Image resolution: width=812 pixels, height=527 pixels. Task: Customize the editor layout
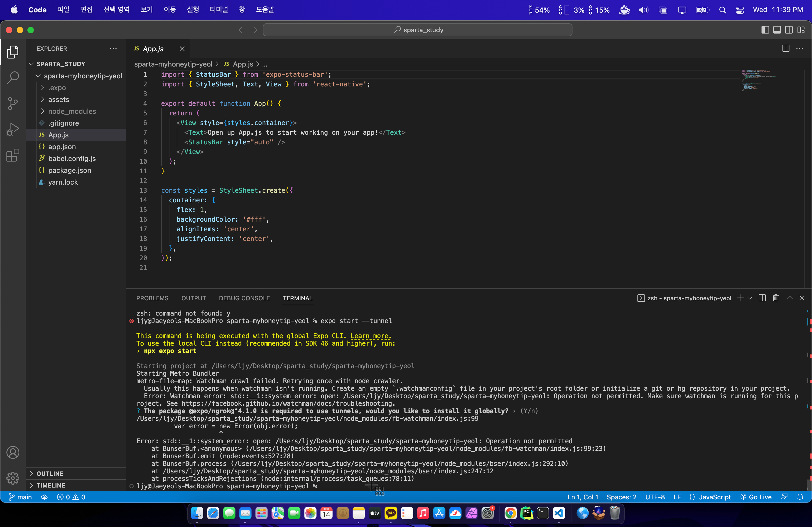pos(801,30)
